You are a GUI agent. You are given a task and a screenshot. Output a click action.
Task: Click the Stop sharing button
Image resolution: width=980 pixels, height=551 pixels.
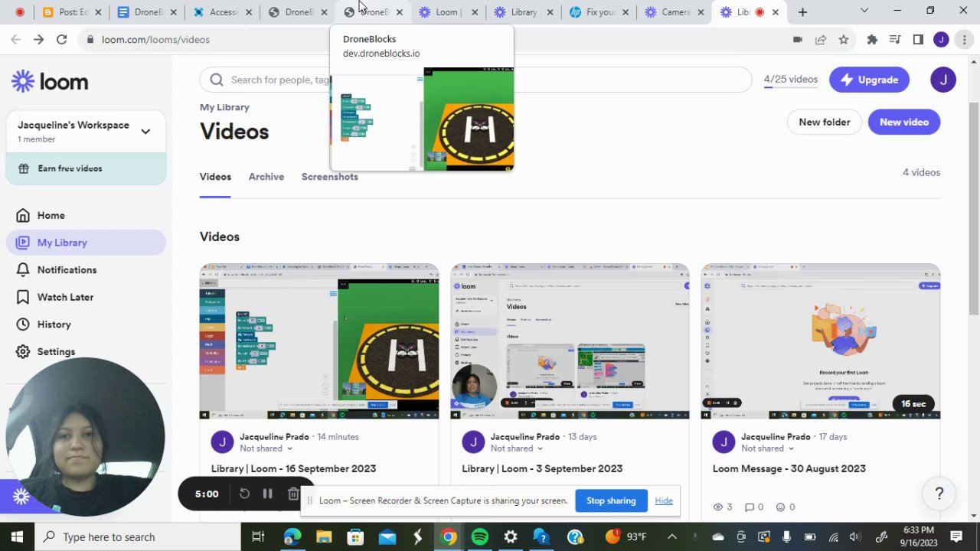(611, 500)
